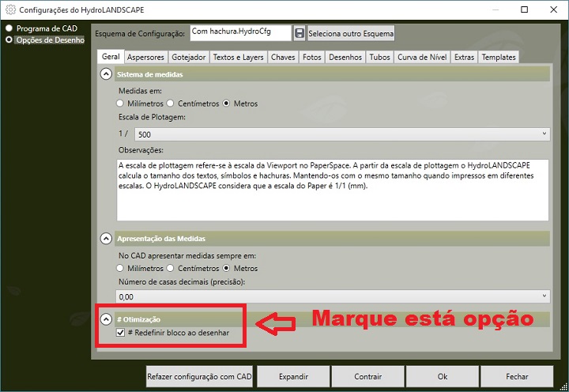Screen dimensions: 569x392
Task: Click the settings gear icon in title bar
Action: tap(10, 9)
